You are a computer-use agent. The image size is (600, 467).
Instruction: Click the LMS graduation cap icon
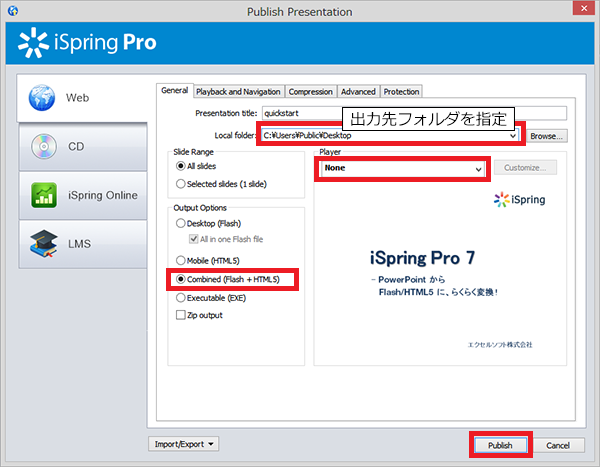[44, 244]
